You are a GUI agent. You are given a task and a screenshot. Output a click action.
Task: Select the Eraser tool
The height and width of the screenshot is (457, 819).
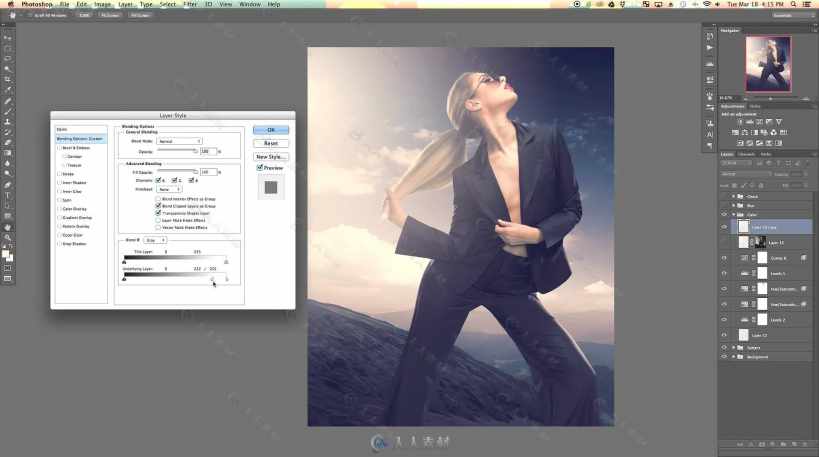pos(7,143)
